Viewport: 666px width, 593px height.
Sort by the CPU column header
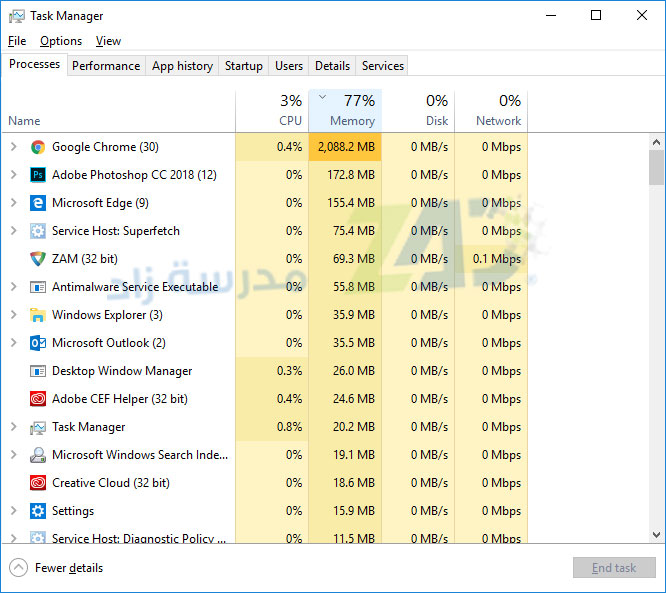click(x=272, y=110)
